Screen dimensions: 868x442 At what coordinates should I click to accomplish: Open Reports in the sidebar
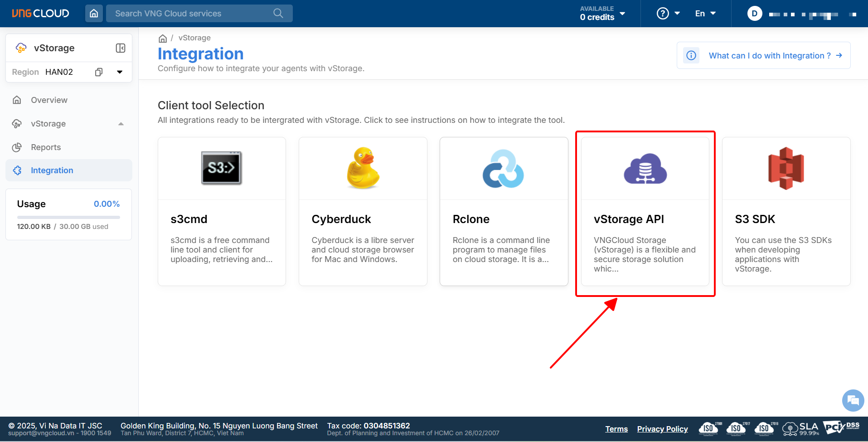[46, 147]
